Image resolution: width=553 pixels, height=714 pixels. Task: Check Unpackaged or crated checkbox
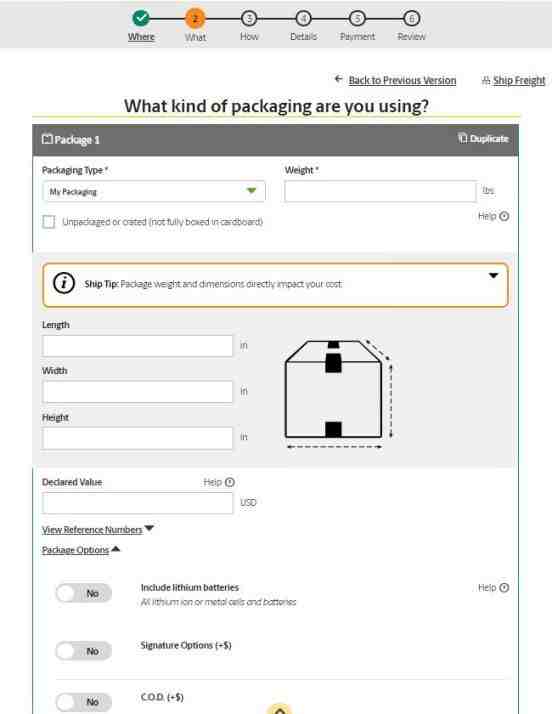49,222
